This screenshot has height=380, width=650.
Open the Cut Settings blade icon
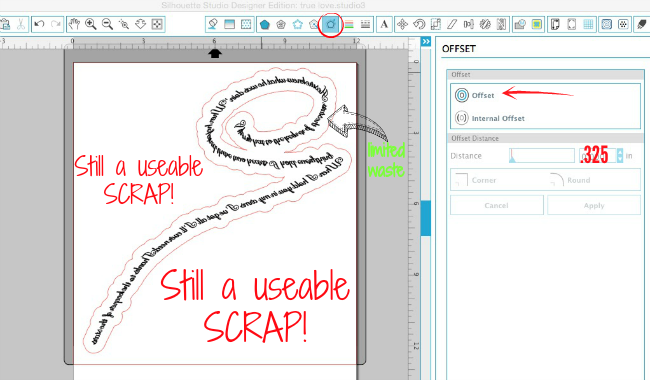642,24
